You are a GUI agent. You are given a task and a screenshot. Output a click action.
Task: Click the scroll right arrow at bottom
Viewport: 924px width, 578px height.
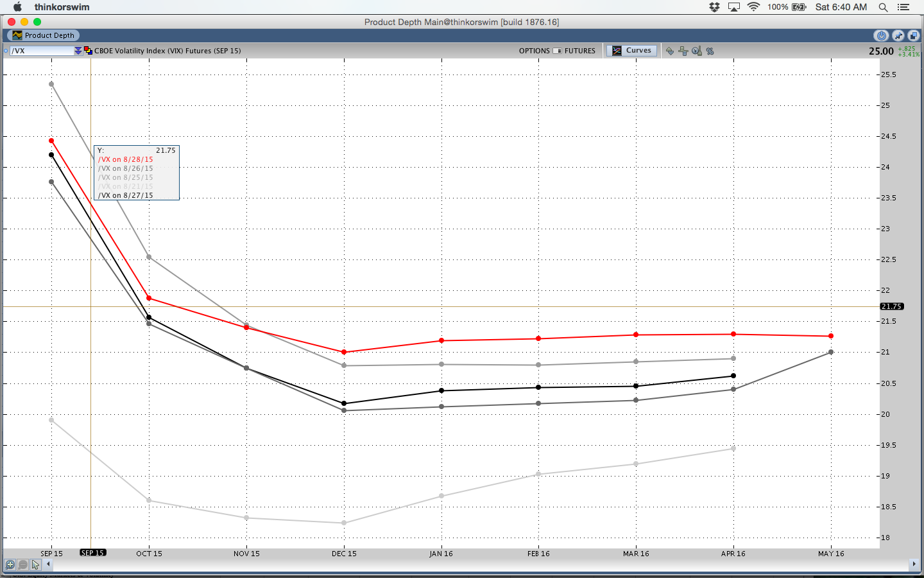914,565
